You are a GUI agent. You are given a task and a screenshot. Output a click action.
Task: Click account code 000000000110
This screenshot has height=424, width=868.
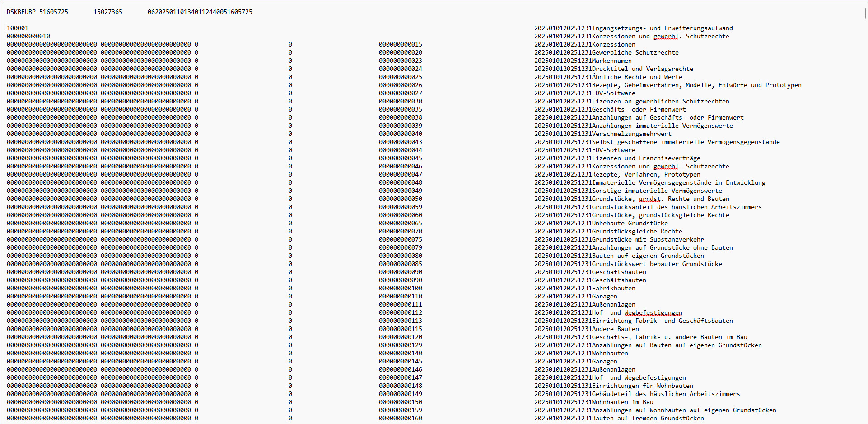click(401, 296)
